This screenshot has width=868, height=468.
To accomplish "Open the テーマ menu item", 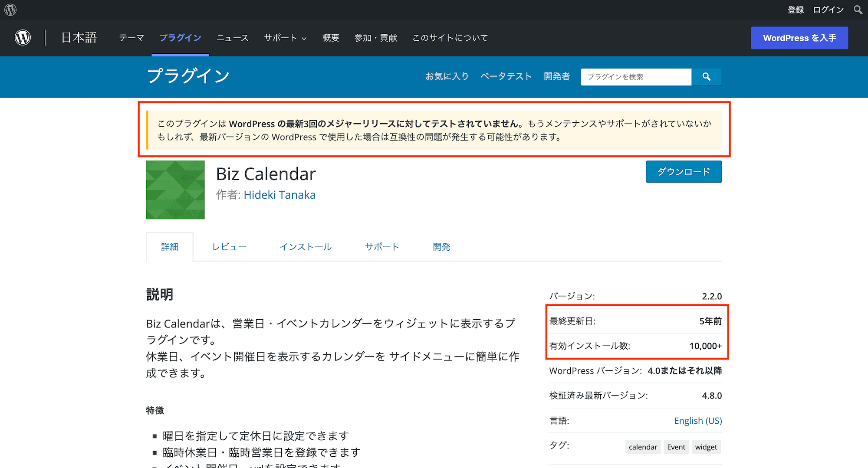I will (132, 38).
